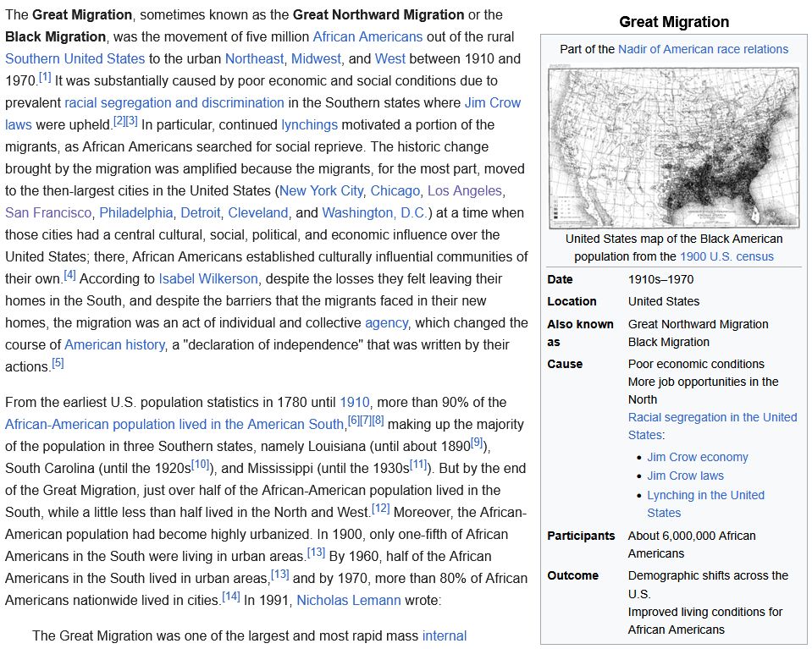Click the Racial segregation in the United States link

712,417
